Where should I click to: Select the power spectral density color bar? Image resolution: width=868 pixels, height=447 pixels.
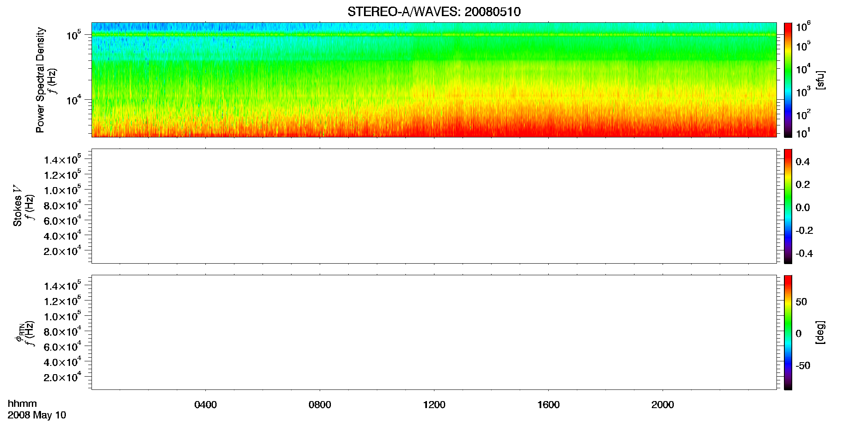point(788,80)
